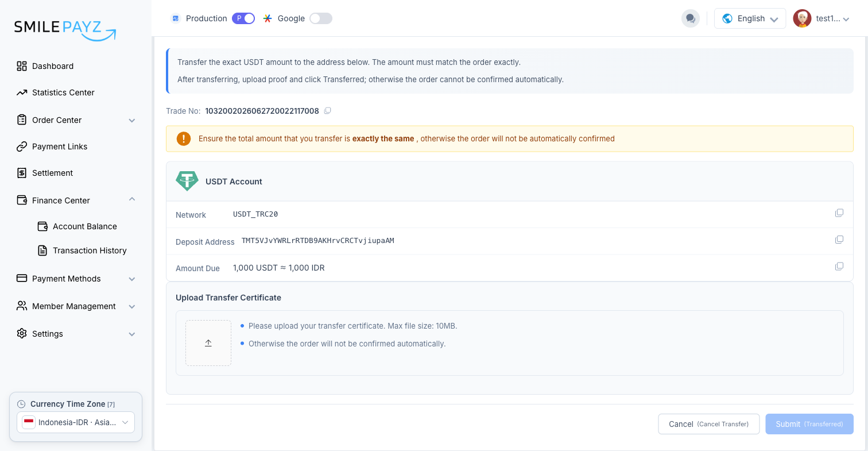This screenshot has height=451, width=868.
Task: Expand the Member Management chevron
Action: pos(132,306)
